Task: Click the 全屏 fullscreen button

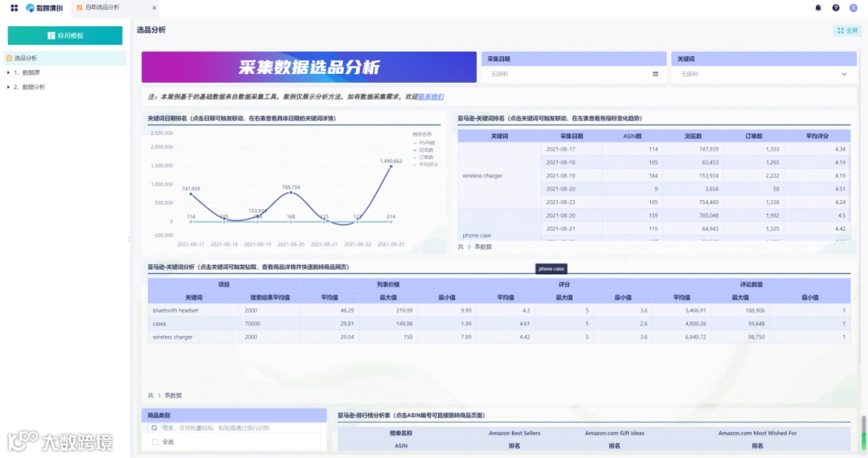Action: pos(848,31)
